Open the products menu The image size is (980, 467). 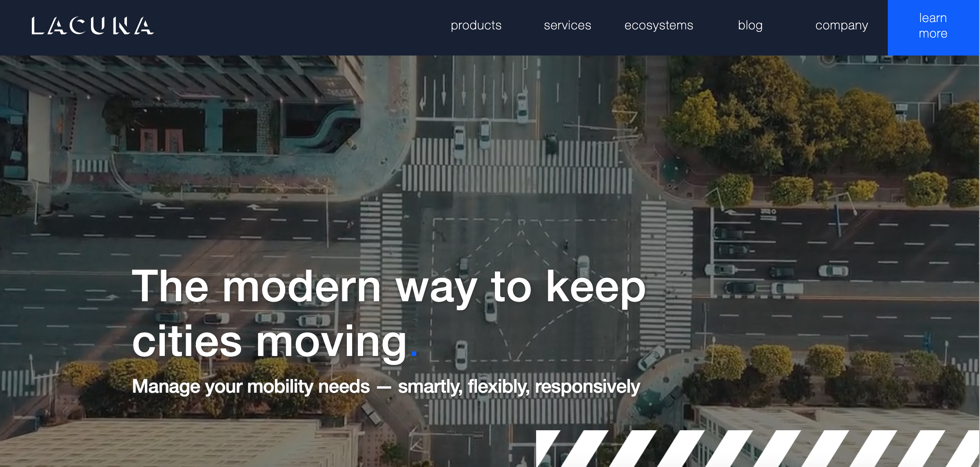(476, 25)
